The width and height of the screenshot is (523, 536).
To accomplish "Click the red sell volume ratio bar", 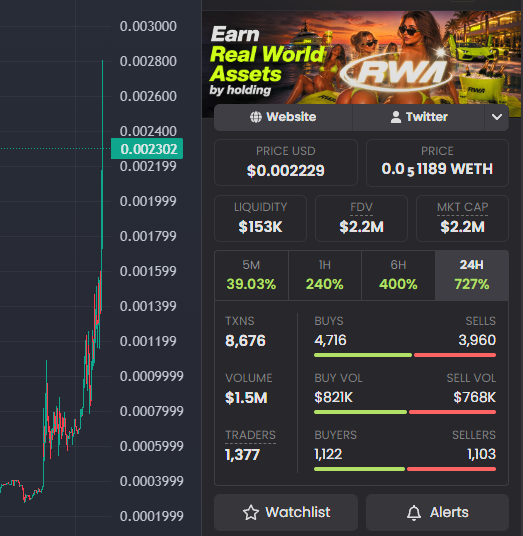I will coord(452,412).
